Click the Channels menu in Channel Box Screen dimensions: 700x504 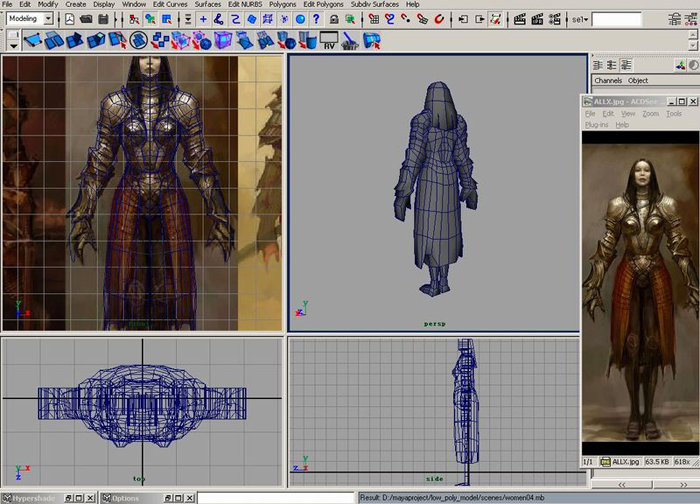click(607, 81)
